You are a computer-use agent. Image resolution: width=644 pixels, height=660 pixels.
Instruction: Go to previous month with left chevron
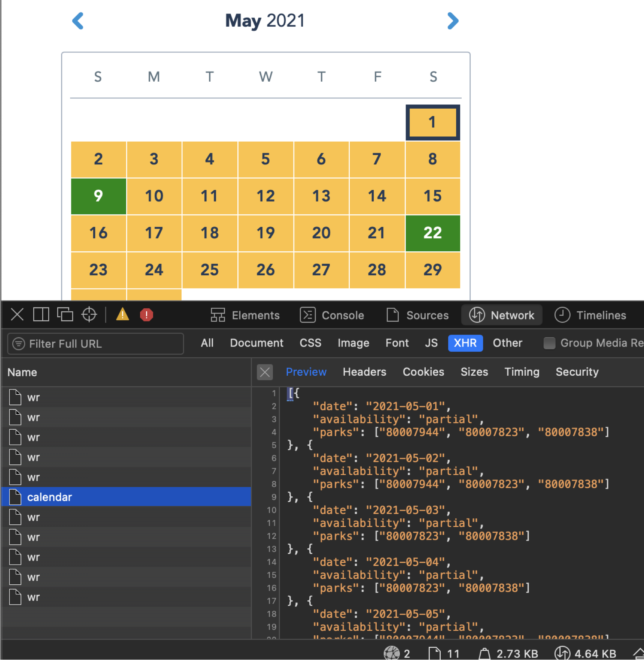pyautogui.click(x=78, y=21)
